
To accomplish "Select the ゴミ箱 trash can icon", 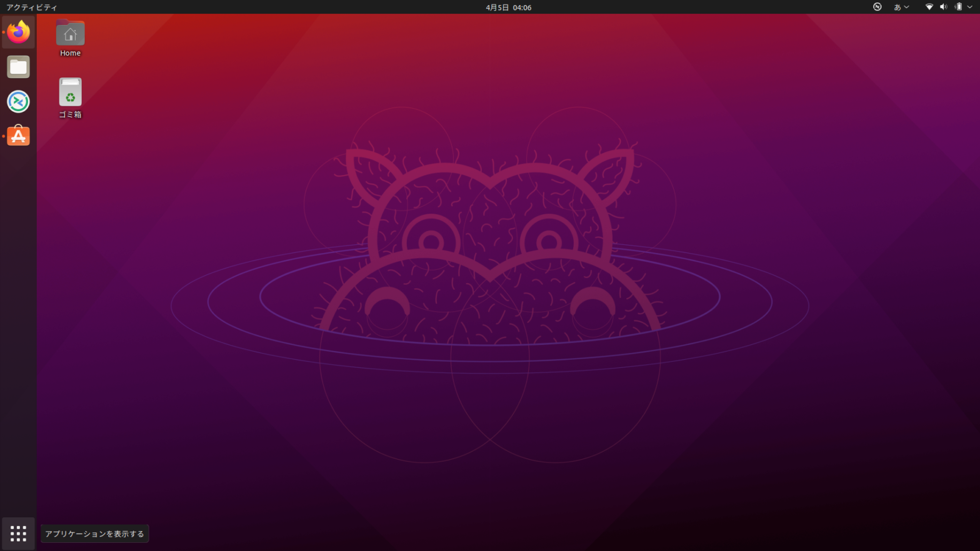I will 70,92.
